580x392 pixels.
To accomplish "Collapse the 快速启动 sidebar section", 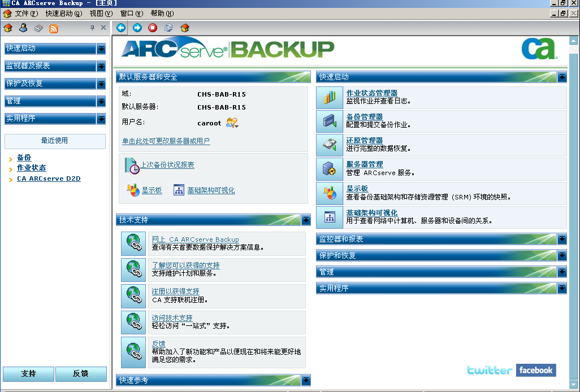I will tap(102, 49).
